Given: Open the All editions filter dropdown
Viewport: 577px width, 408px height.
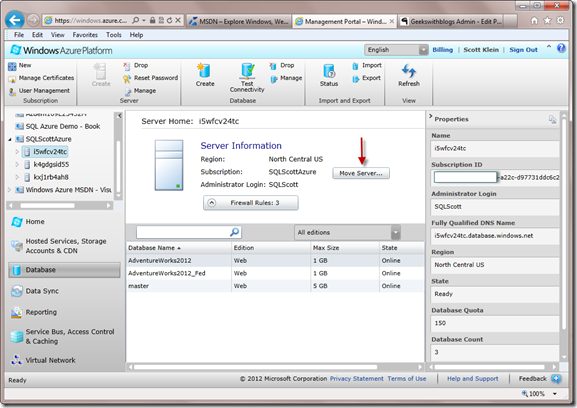Looking at the screenshot, I should tap(347, 233).
